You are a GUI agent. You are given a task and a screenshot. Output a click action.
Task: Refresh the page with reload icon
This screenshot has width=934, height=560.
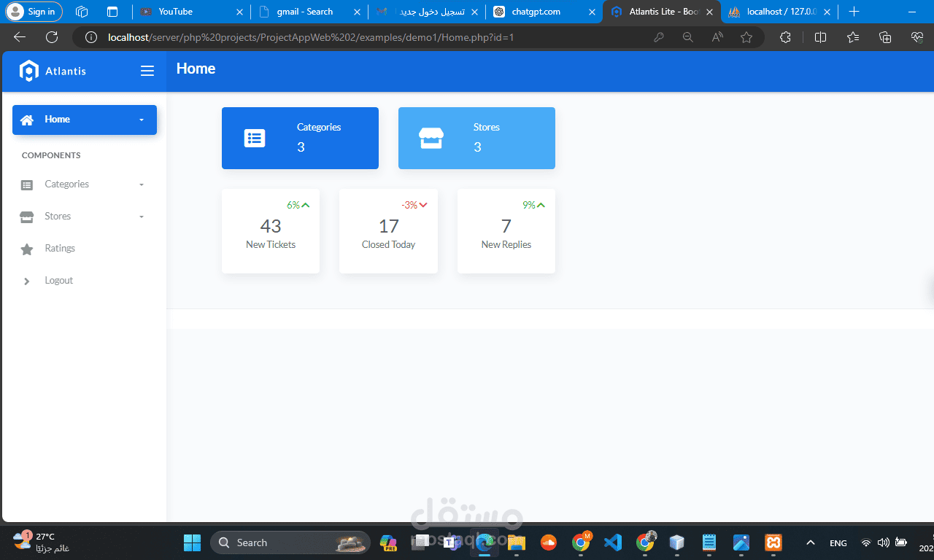pyautogui.click(x=52, y=37)
